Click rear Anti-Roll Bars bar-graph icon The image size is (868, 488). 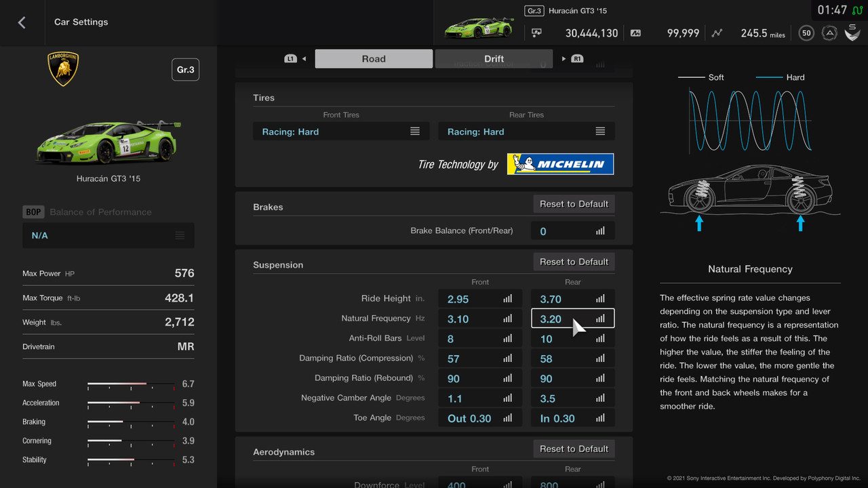point(600,338)
